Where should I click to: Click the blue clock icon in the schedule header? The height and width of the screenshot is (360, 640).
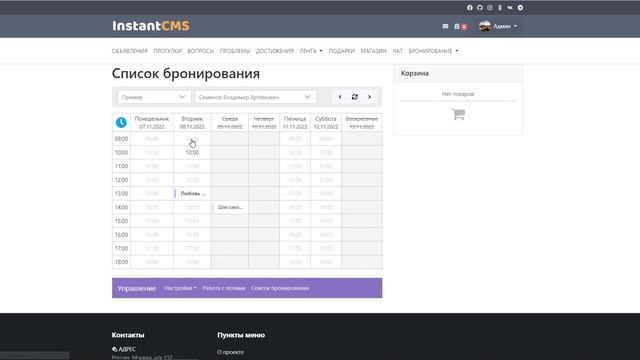pos(121,122)
